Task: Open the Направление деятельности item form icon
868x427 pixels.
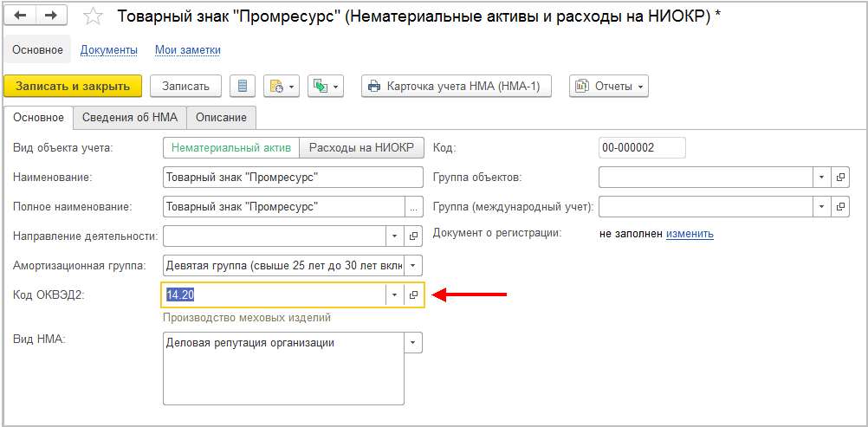Action: pos(413,236)
